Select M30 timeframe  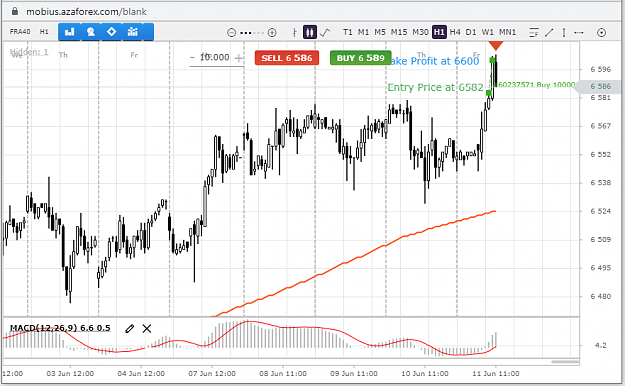coord(420,32)
